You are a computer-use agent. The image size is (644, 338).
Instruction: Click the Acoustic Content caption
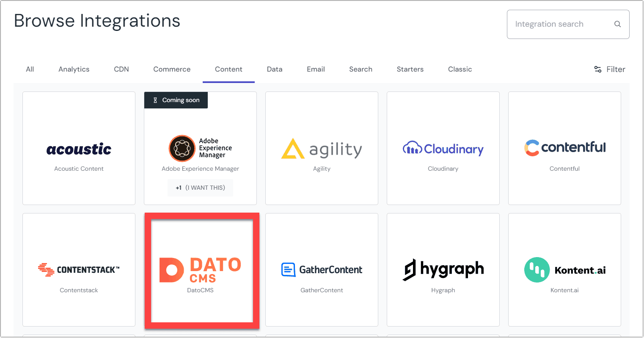(x=79, y=169)
